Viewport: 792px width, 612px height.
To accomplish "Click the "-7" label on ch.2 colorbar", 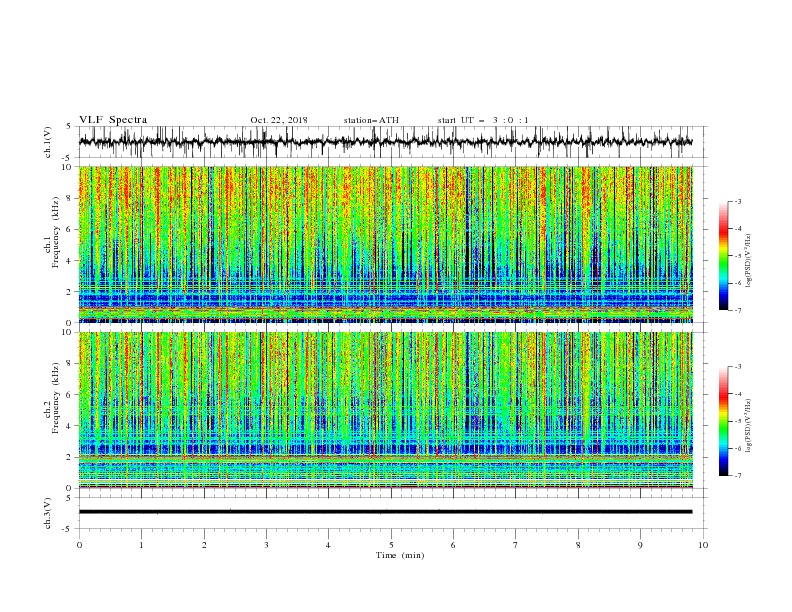I will point(737,476).
